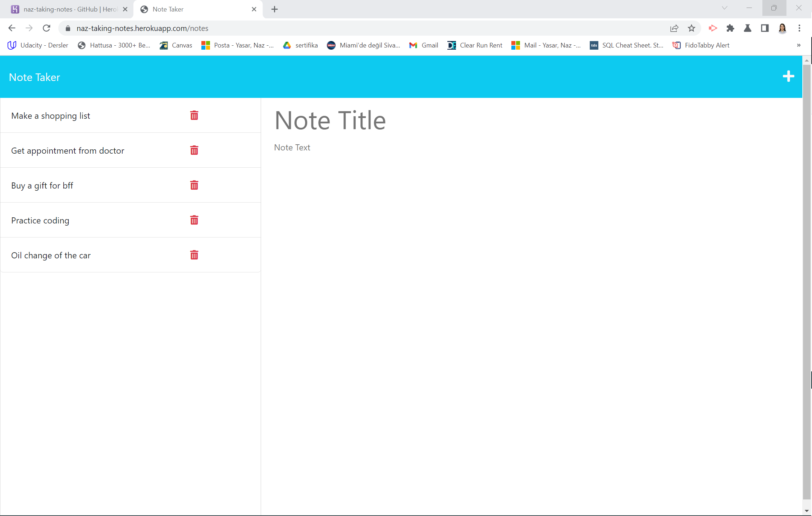The width and height of the screenshot is (812, 516).
Task: Delete the 'Oil change of the car' note
Action: click(x=194, y=255)
